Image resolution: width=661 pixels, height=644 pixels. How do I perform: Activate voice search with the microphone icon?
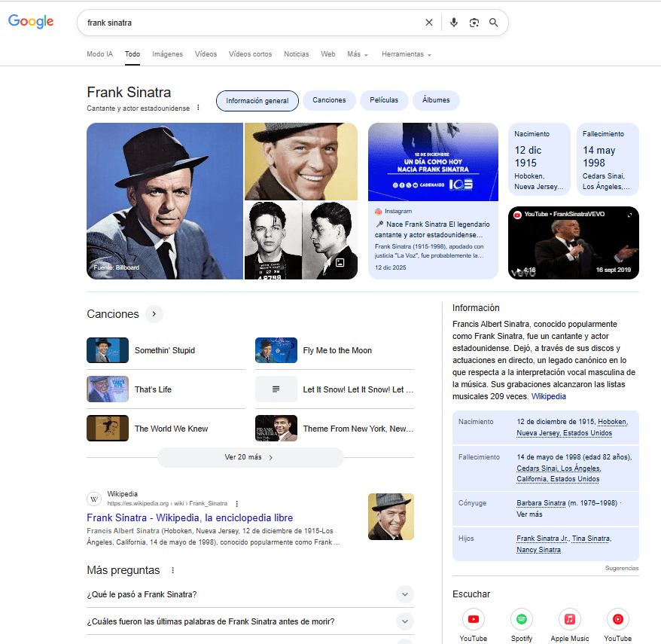(453, 23)
